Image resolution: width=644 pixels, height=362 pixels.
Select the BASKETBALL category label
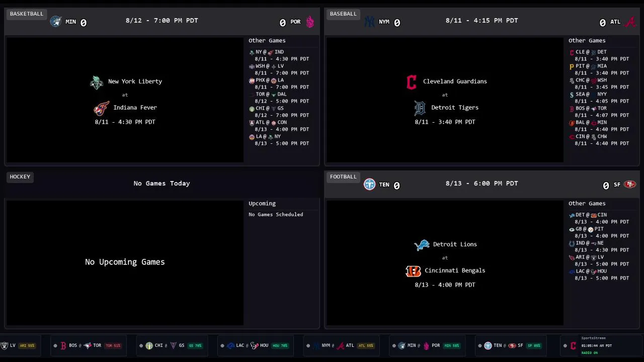coord(27,14)
